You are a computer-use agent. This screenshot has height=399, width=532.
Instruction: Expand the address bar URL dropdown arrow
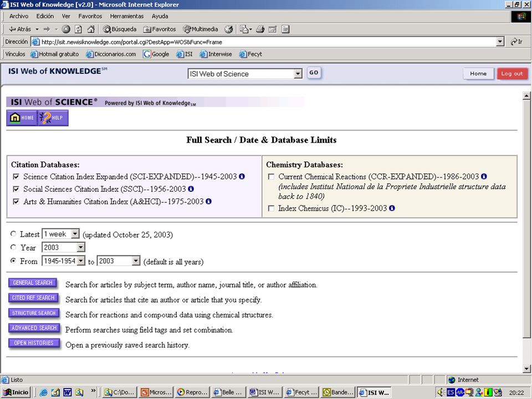[x=500, y=42]
